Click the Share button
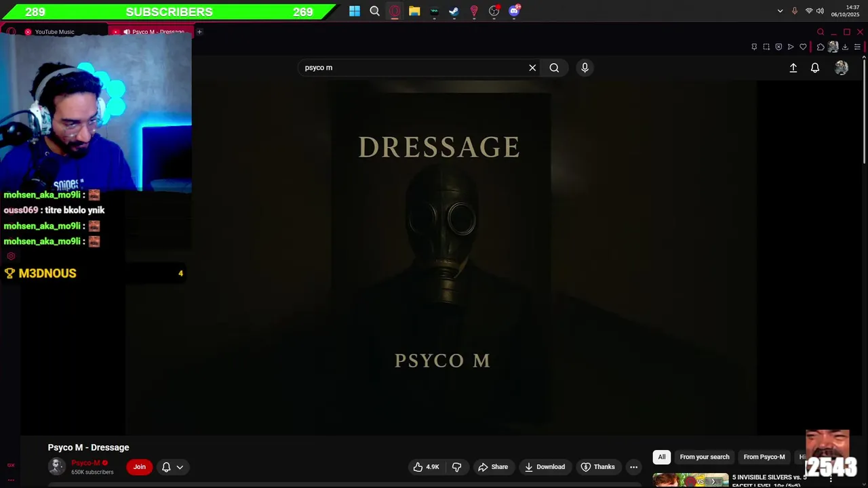 pyautogui.click(x=493, y=467)
